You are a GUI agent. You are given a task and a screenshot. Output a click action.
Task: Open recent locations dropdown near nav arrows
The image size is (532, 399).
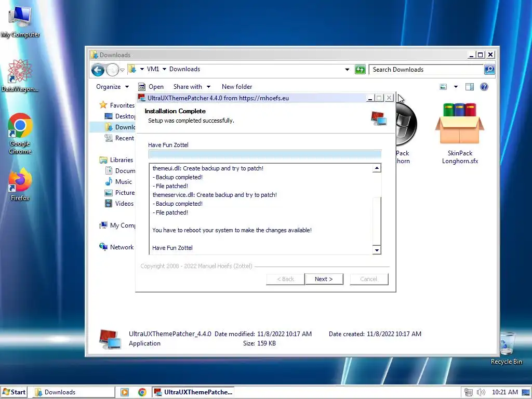point(122,70)
